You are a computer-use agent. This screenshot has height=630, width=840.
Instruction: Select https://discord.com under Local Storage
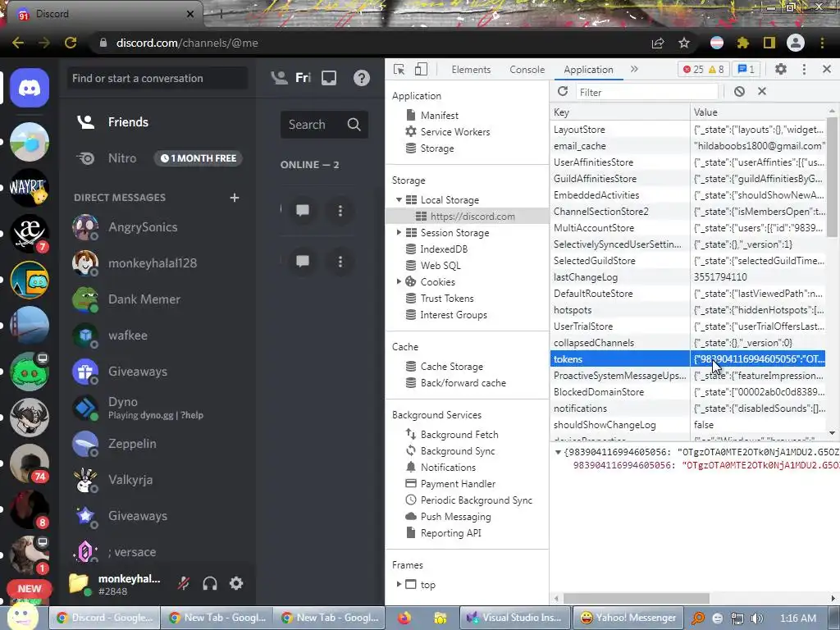pos(467,217)
